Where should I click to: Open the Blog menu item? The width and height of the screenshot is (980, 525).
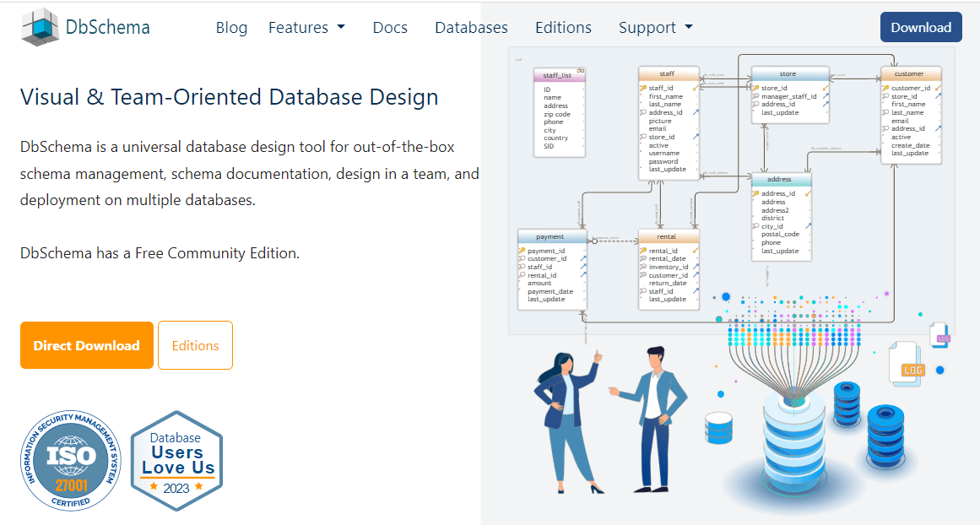[232, 28]
